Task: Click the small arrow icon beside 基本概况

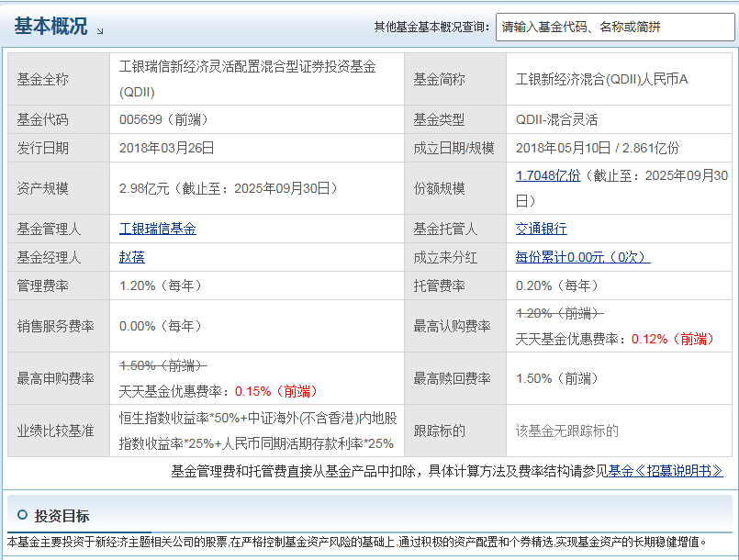Action: click(100, 31)
